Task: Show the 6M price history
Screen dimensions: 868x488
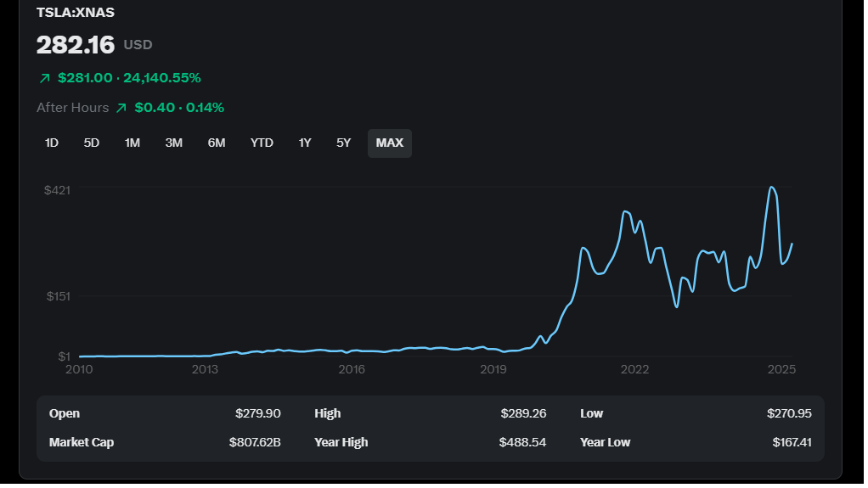Action: click(217, 144)
